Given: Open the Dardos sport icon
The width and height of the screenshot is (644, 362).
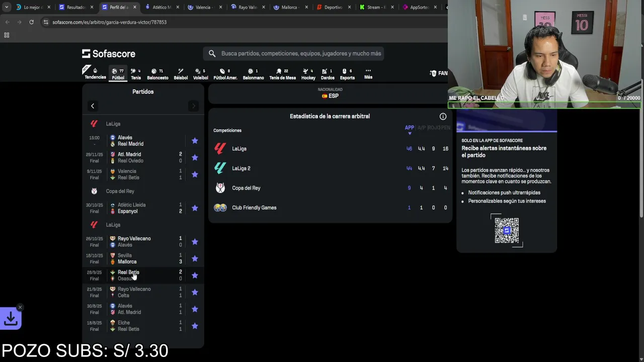Looking at the screenshot, I should 328,74.
